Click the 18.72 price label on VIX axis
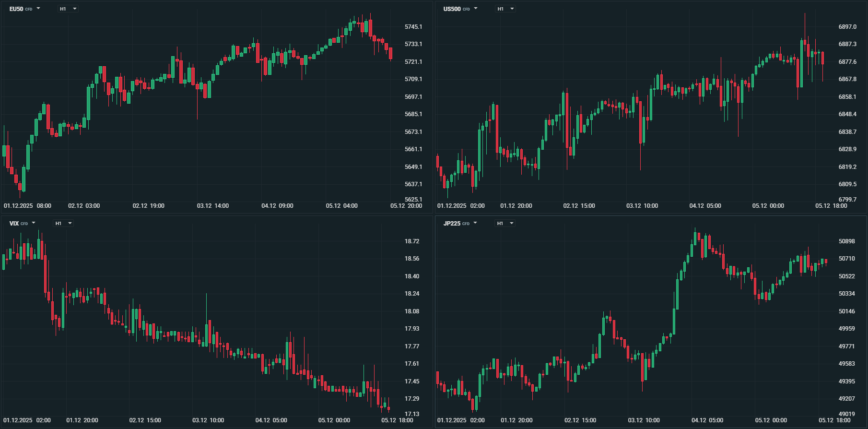Viewport: 868px width, 429px height. pyautogui.click(x=412, y=241)
